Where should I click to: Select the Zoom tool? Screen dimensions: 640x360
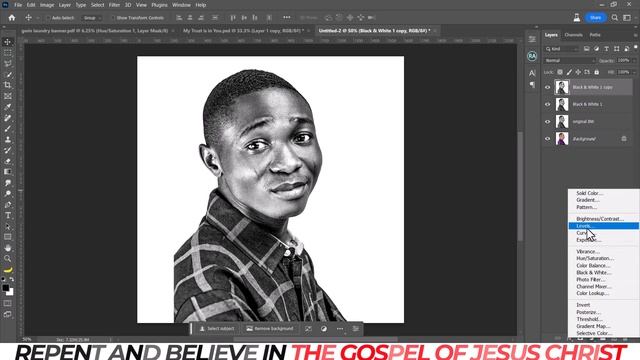[7, 258]
